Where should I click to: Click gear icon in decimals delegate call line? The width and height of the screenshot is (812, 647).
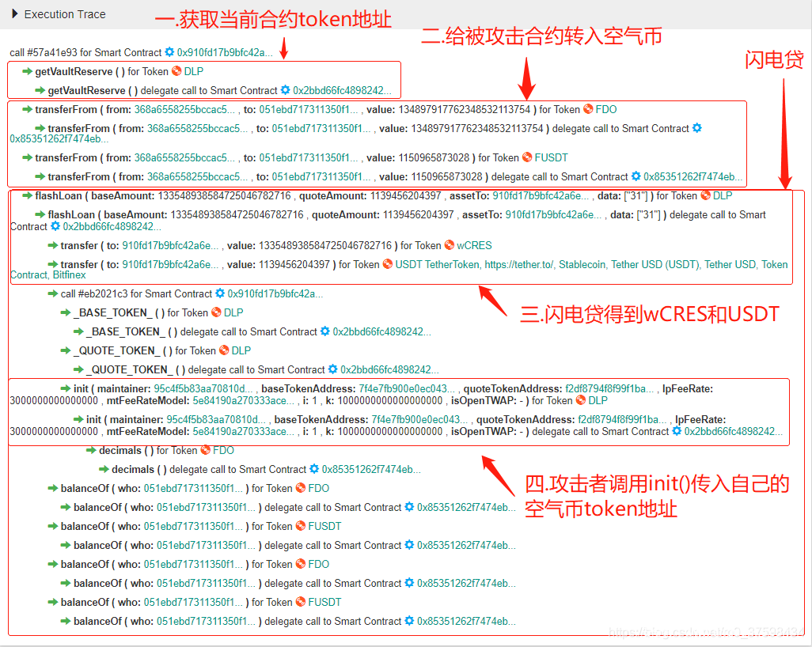click(314, 469)
